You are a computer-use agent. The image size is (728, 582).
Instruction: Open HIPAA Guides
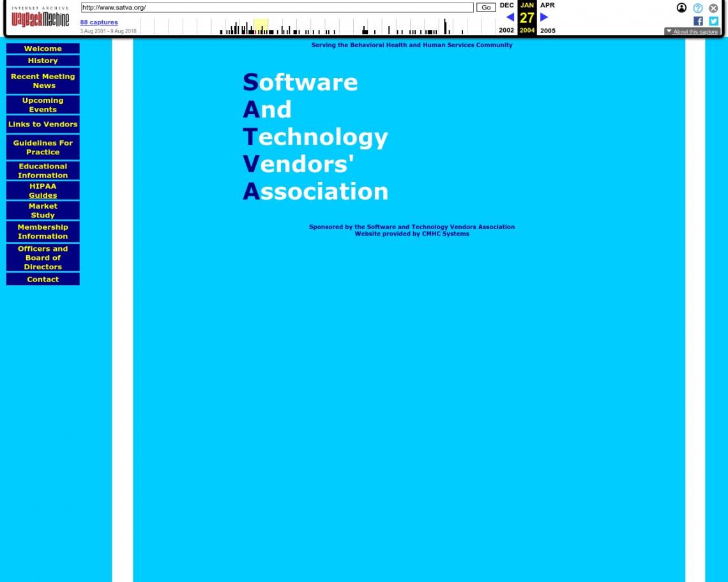pos(43,190)
